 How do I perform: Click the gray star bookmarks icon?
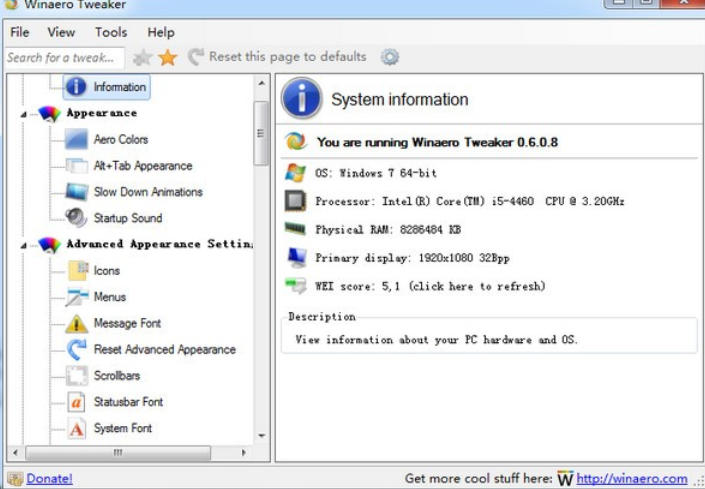coord(143,58)
